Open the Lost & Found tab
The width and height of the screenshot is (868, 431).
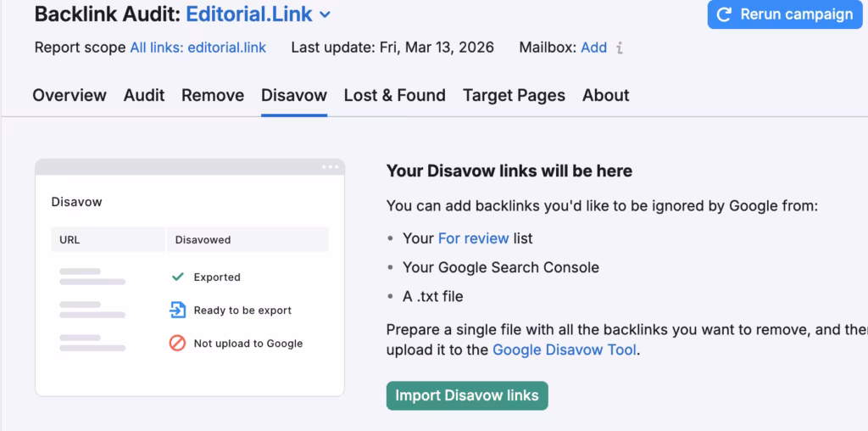[395, 95]
